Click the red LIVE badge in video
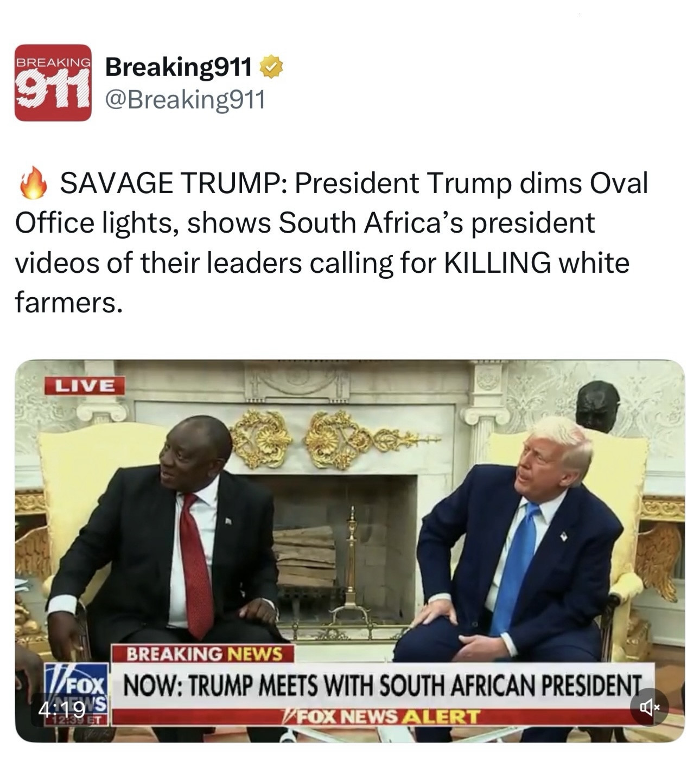 coord(85,386)
